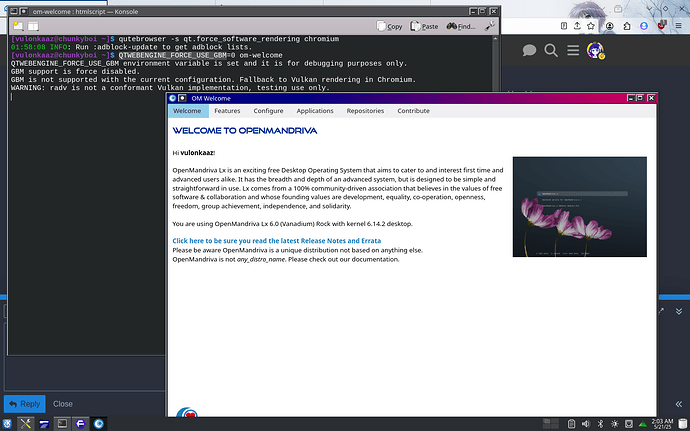
Task: Paste clipboard in Konsole toolbar
Action: [x=424, y=26]
